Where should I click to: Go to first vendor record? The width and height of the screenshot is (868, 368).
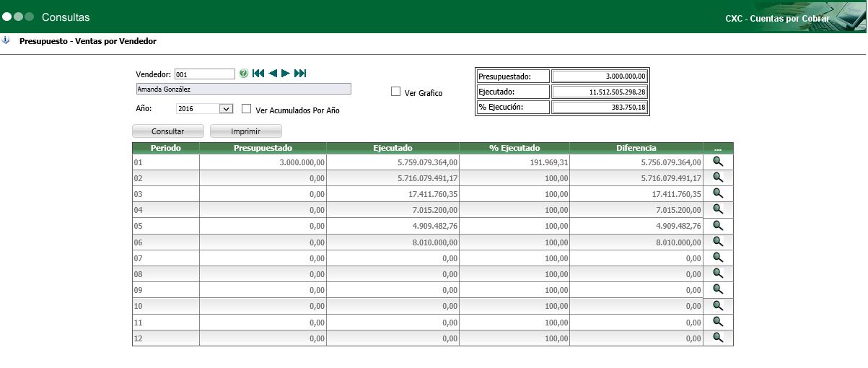(258, 74)
